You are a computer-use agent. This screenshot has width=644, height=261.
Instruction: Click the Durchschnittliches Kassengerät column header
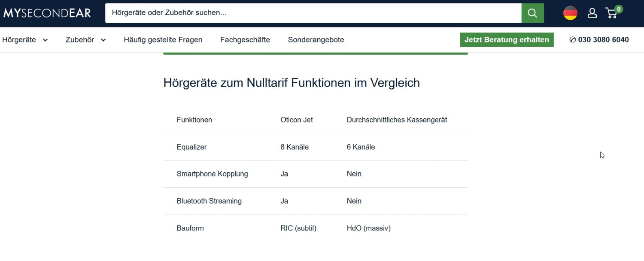[x=397, y=120]
